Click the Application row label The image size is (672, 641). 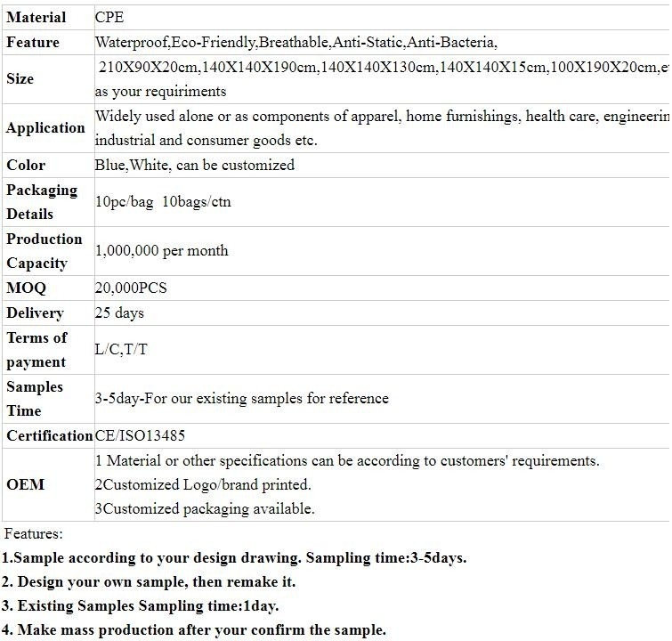[45, 128]
